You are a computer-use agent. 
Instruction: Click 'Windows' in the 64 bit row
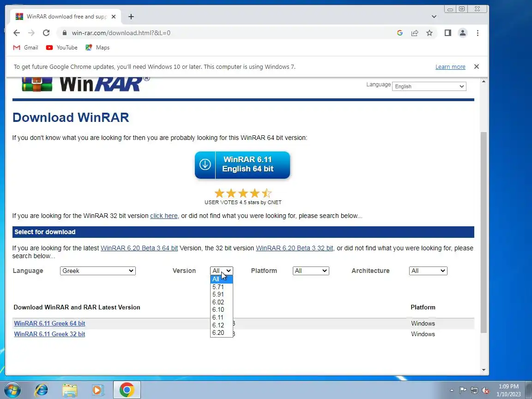pos(423,323)
